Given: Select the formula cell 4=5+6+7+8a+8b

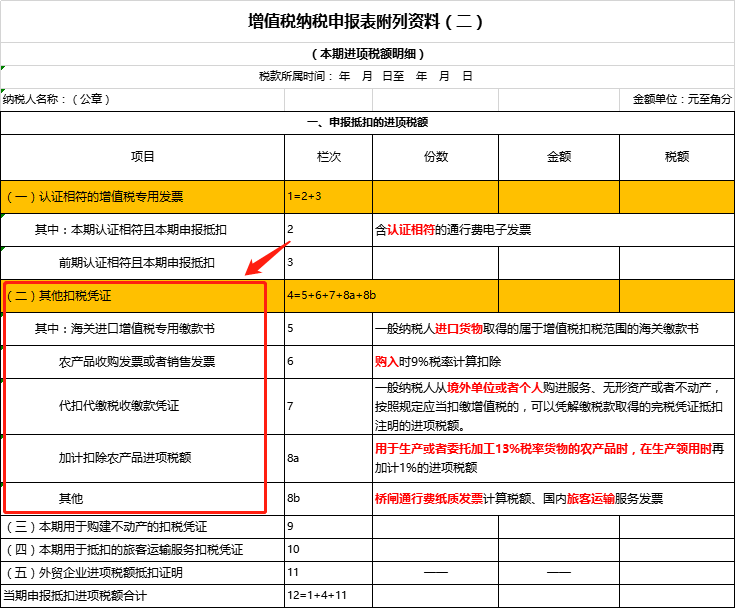Looking at the screenshot, I should click(391, 296).
